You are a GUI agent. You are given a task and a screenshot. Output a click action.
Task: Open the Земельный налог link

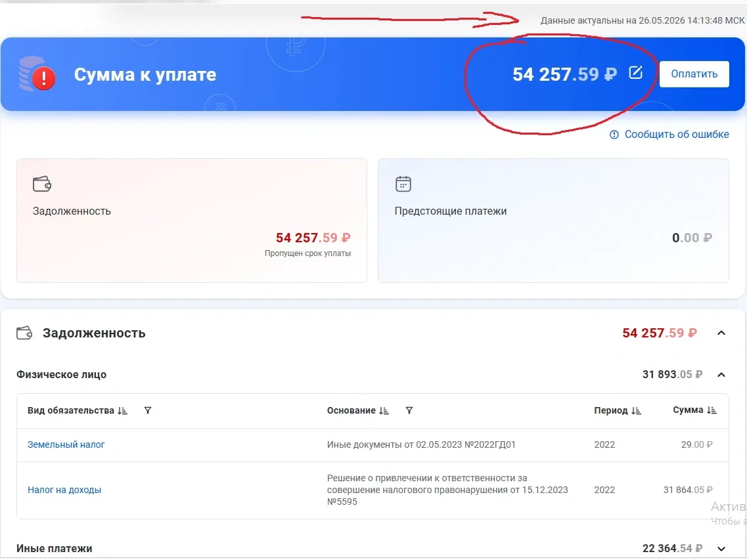coord(66,444)
